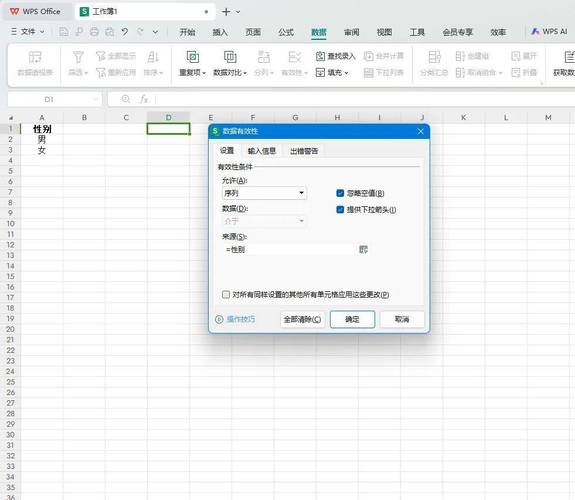
Task: Click the 来源 input field
Action: point(289,250)
